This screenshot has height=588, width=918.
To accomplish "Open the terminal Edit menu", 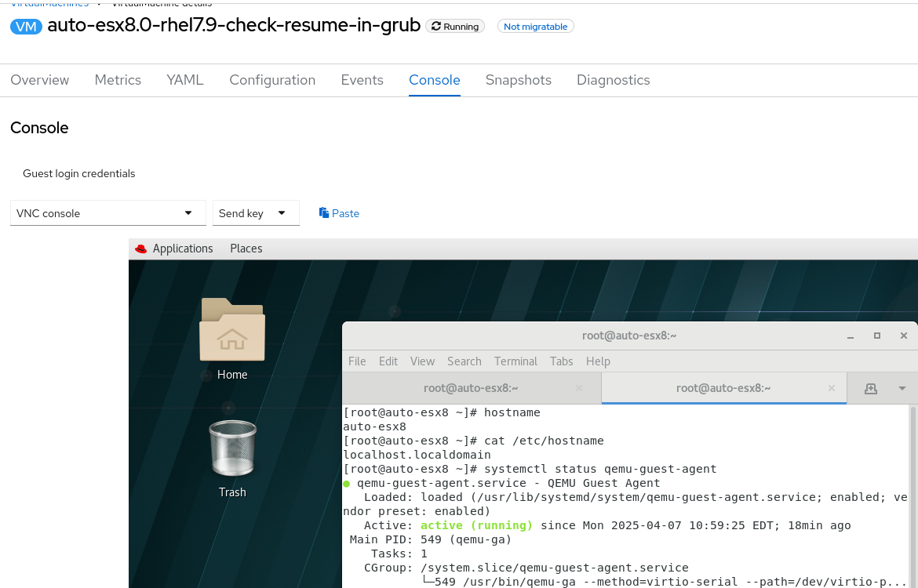I will point(388,361).
